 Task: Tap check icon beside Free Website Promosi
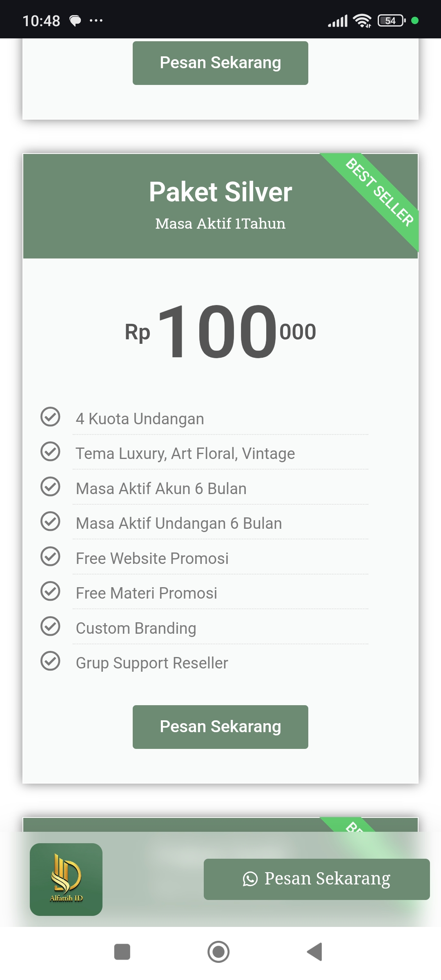[50, 557]
